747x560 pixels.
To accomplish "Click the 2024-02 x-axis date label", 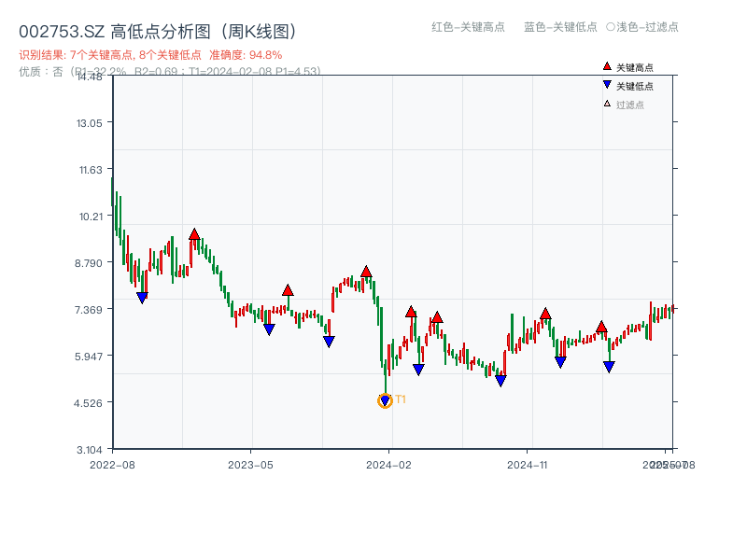I will [x=389, y=464].
